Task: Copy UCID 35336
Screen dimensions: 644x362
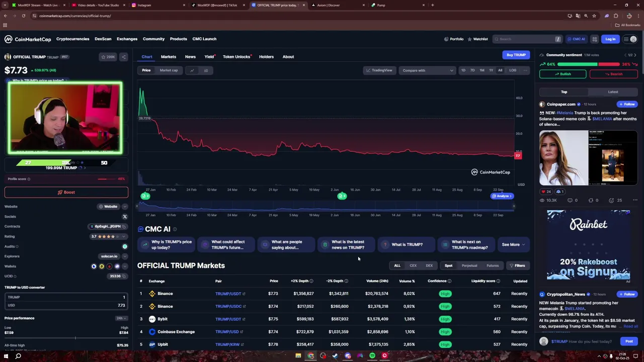Action: pos(125,276)
